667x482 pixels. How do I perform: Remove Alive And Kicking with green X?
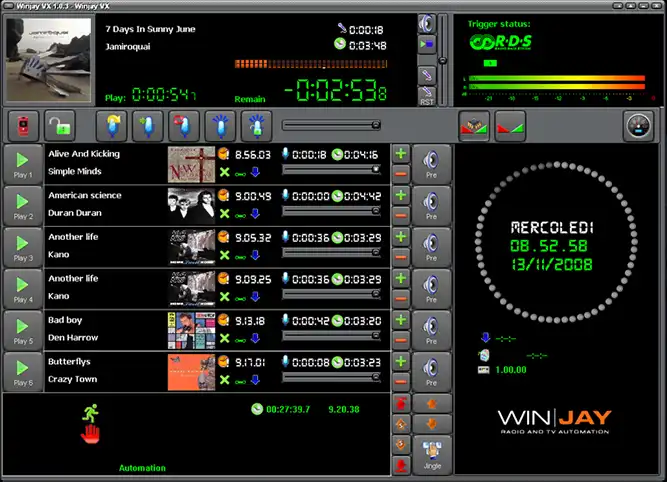[225, 172]
